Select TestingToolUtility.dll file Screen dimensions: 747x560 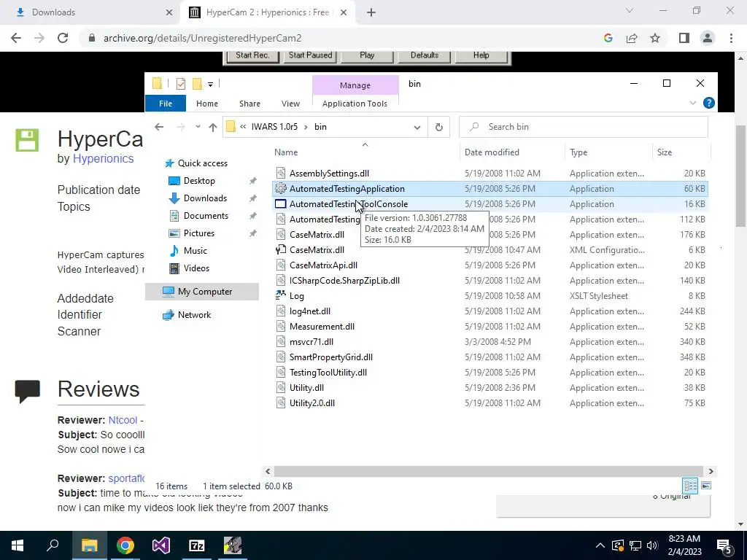[x=328, y=373]
